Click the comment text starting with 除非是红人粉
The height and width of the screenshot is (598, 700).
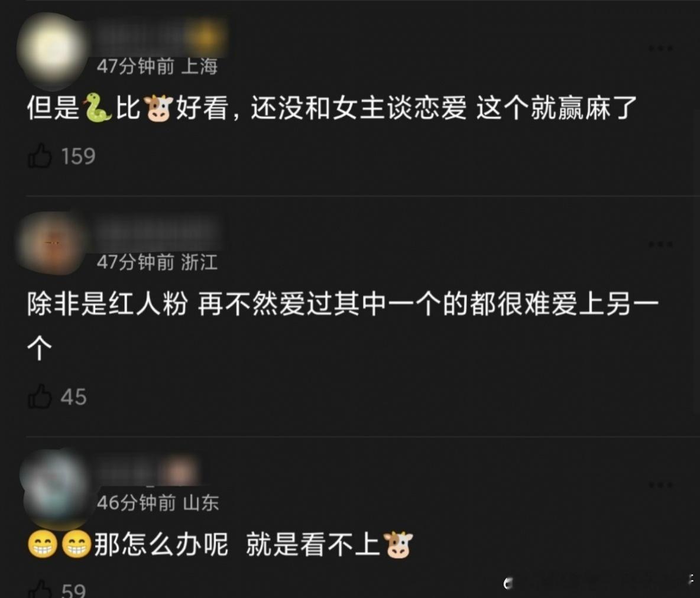coord(343,326)
